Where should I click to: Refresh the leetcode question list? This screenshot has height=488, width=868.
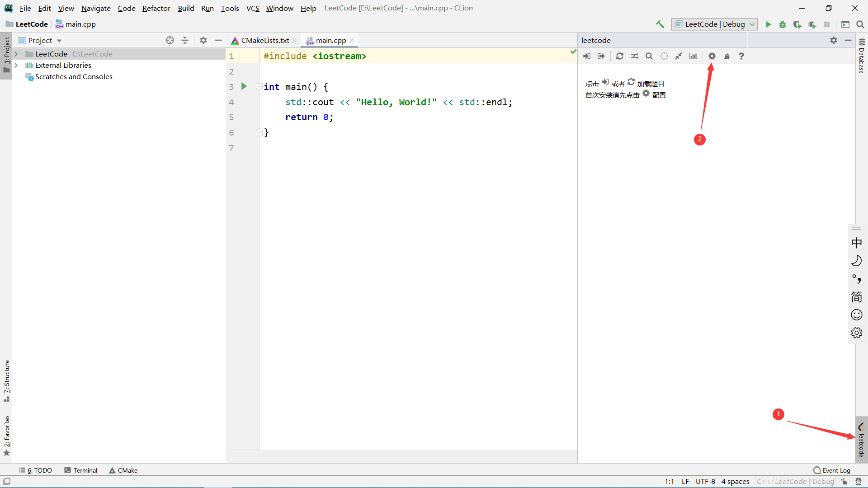pos(620,56)
